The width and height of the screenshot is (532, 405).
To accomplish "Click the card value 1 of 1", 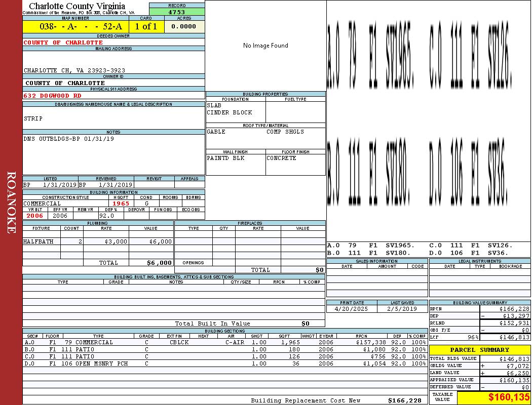I will pos(146,26).
